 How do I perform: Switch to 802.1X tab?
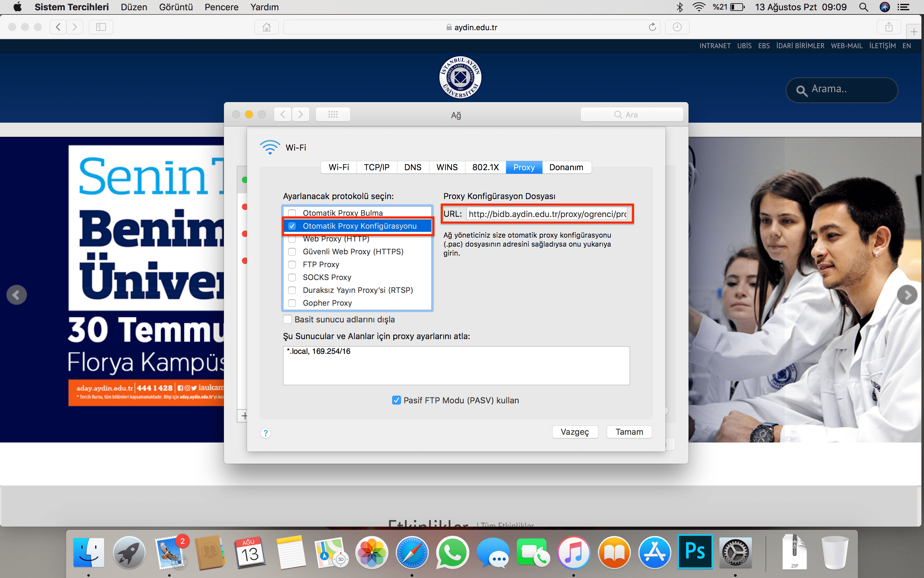coord(485,167)
